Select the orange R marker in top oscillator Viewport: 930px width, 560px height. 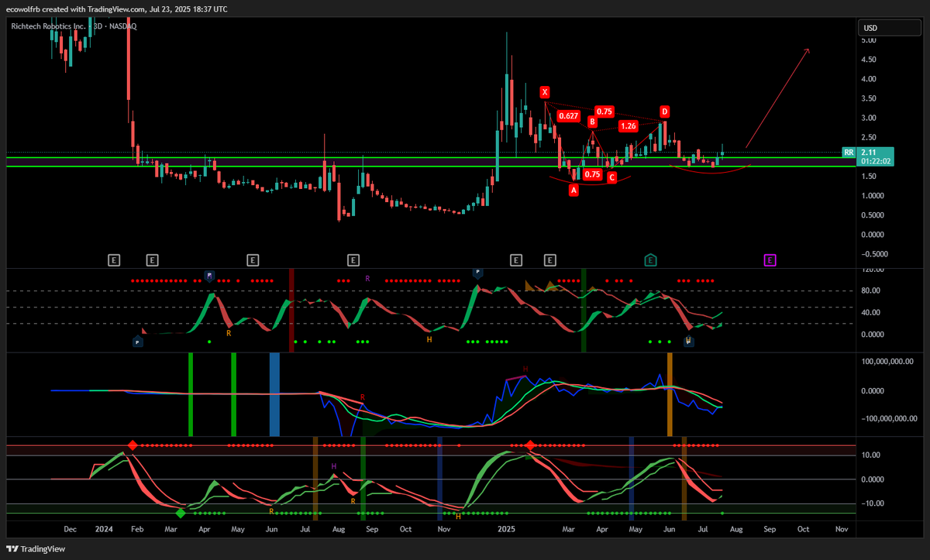click(x=228, y=332)
